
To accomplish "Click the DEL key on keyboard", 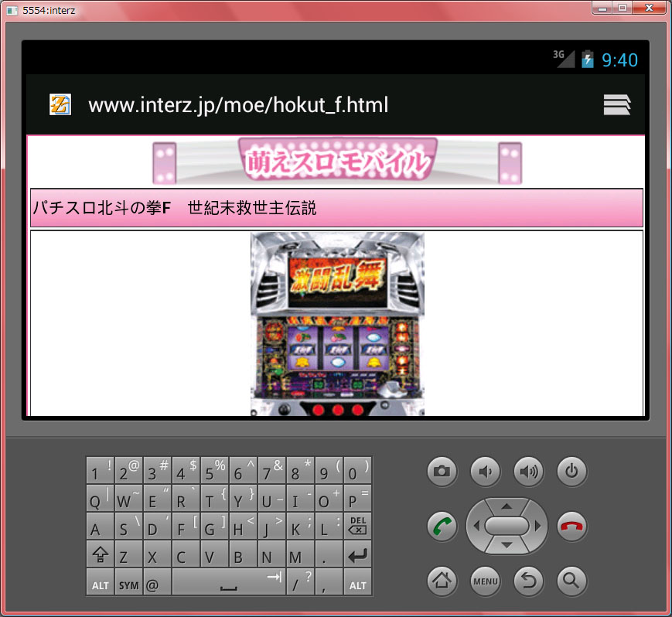I will [x=358, y=526].
